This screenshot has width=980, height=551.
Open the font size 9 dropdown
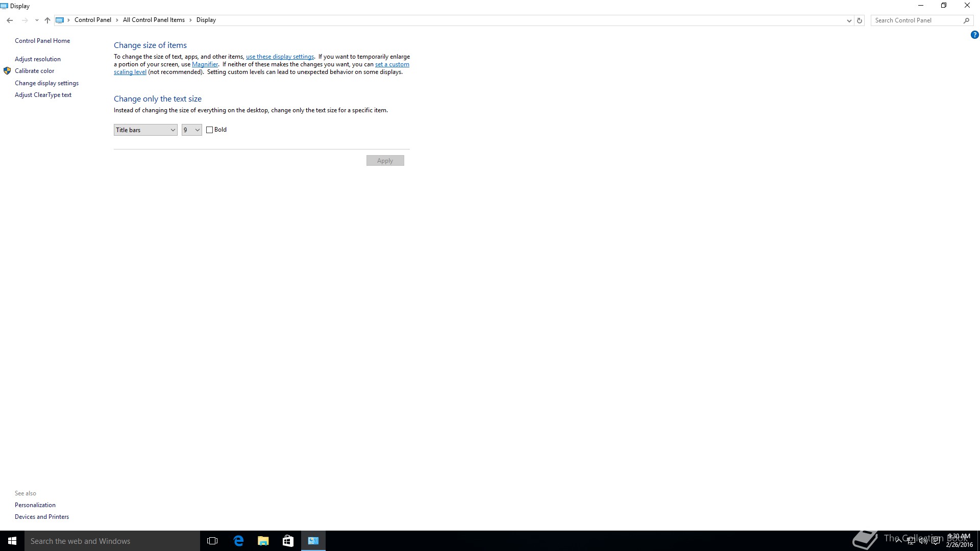pos(192,130)
